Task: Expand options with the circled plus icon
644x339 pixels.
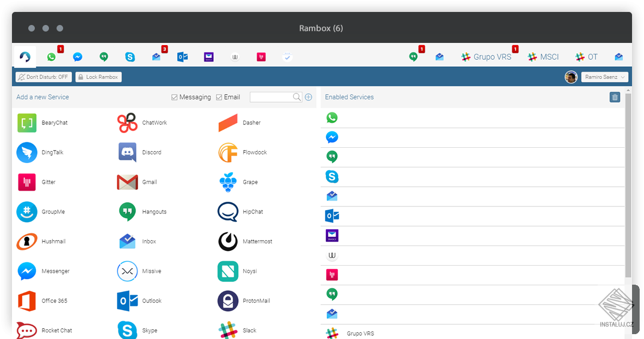Action: (308, 97)
